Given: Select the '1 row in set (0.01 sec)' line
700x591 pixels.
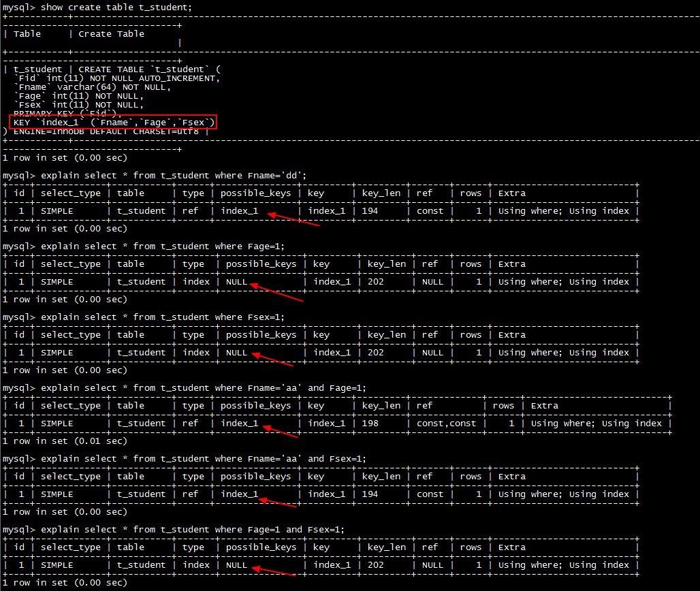Looking at the screenshot, I should click(65, 441).
